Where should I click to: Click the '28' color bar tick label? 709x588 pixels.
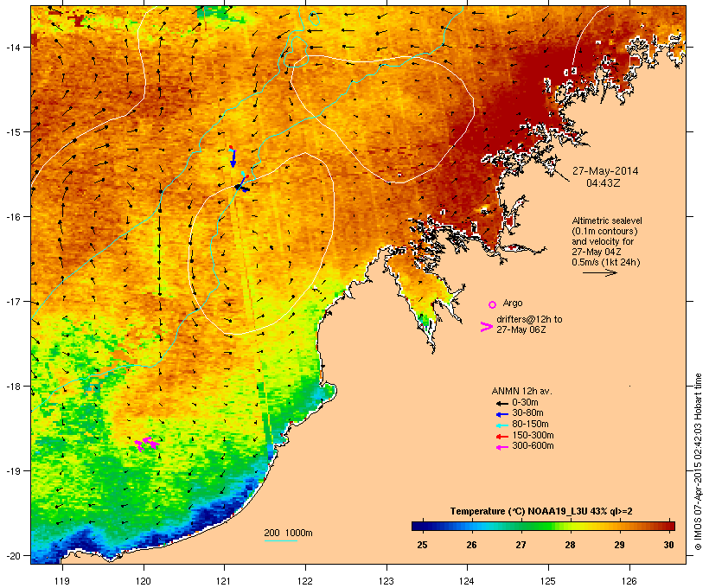(x=570, y=545)
